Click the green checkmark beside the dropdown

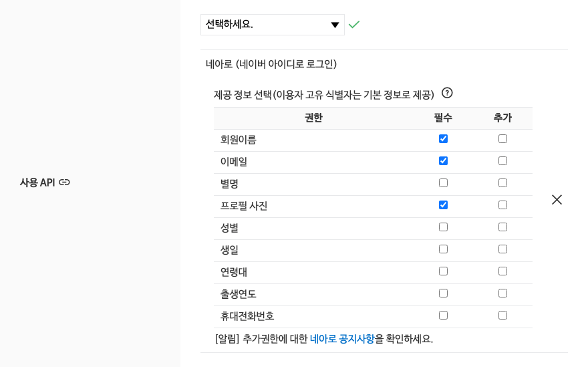tap(354, 25)
